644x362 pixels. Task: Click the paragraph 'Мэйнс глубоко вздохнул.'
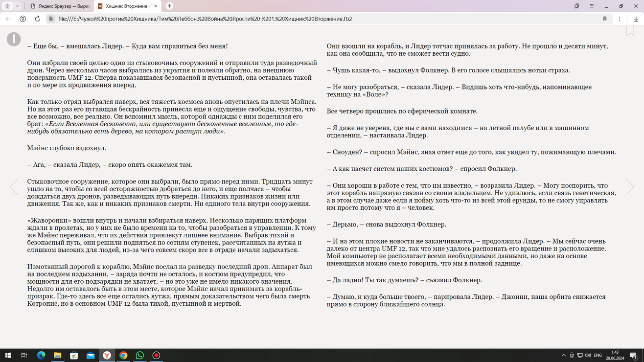point(67,148)
